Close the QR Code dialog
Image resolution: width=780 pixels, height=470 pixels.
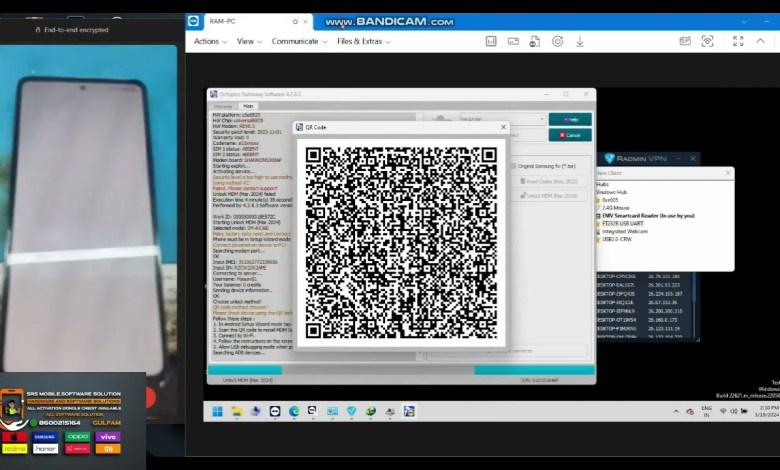(x=503, y=128)
